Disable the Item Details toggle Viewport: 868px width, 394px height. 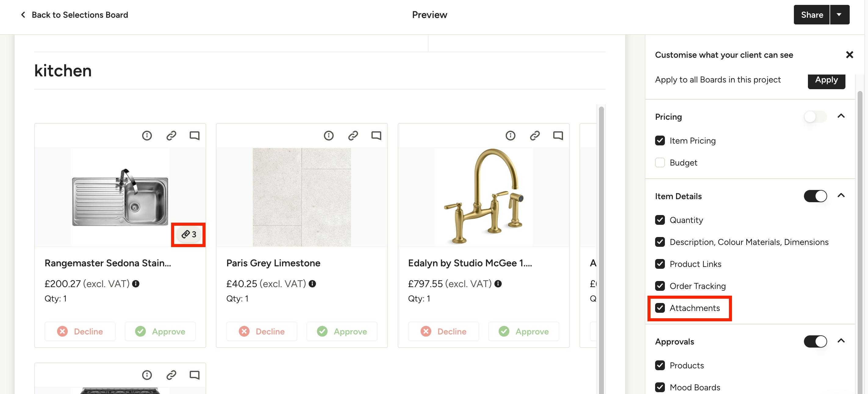815,196
